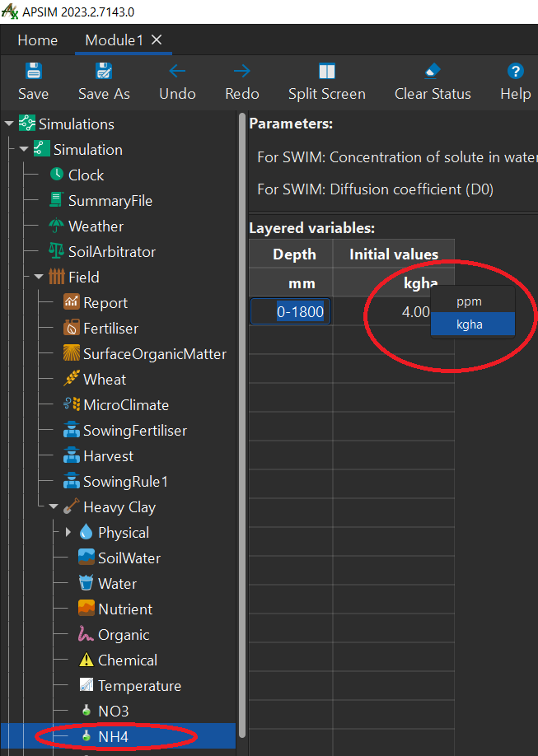
Task: Switch to the Module1 tab
Action: pyautogui.click(x=114, y=40)
